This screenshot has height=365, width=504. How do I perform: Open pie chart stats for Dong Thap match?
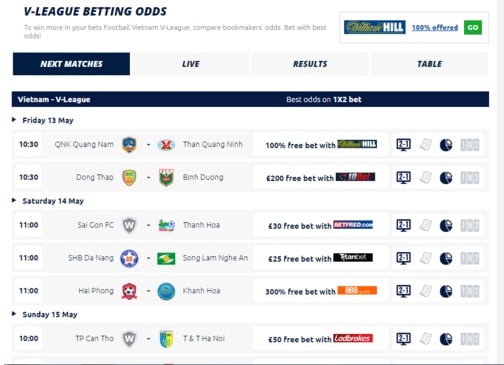[446, 178]
